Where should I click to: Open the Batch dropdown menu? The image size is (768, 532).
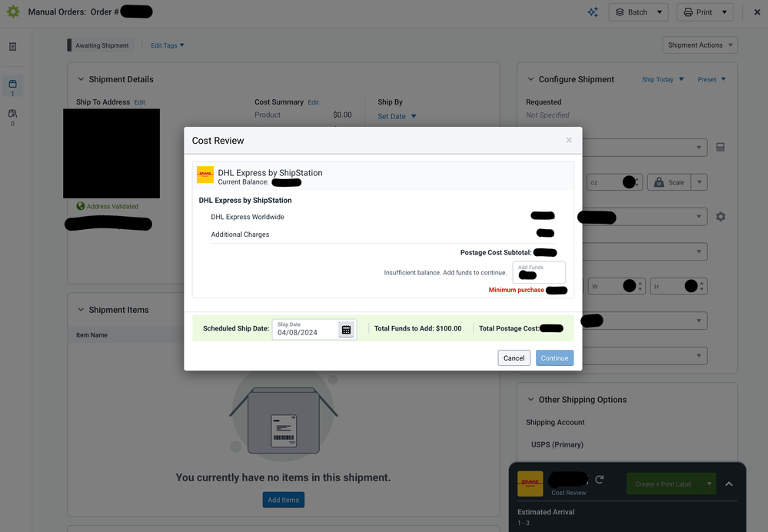[638, 12]
